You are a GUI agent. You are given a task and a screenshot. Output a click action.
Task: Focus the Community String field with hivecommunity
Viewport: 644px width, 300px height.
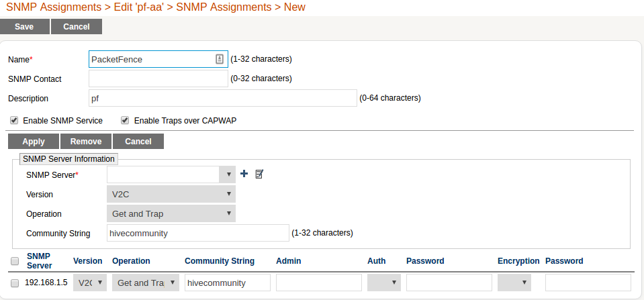click(x=197, y=233)
